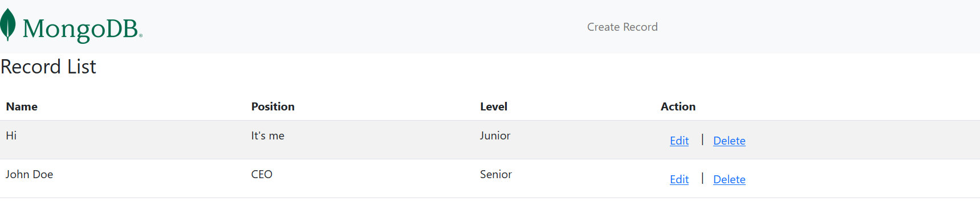Click the separator bar in the Junior row
980x214 pixels.
(702, 139)
